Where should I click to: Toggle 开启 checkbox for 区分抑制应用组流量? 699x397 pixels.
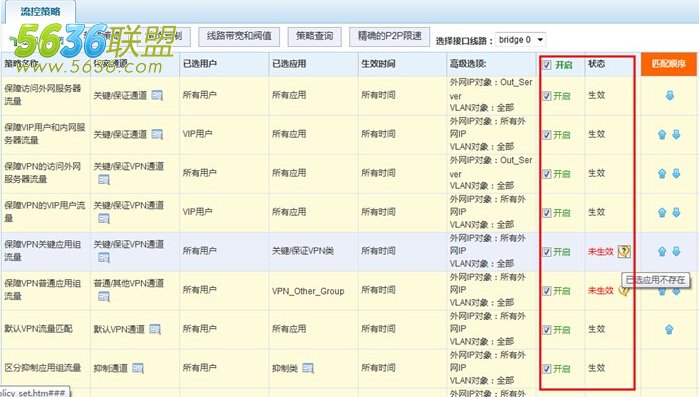(547, 369)
